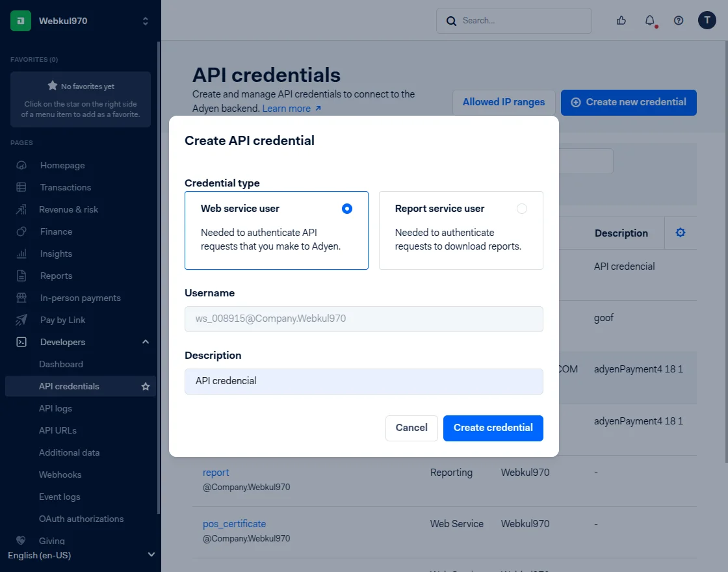Select the Web service user radio button
This screenshot has height=572, width=728.
point(346,208)
